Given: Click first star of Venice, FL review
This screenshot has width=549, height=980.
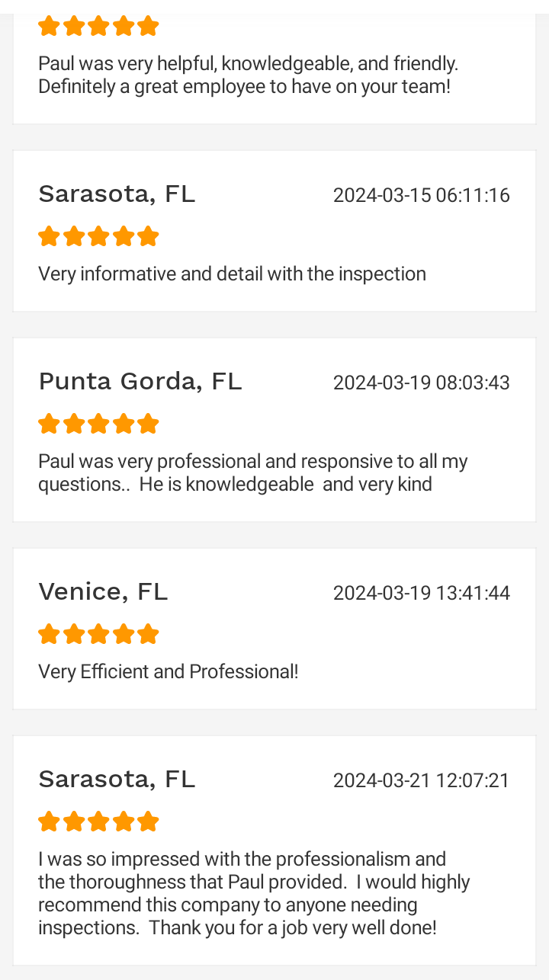Looking at the screenshot, I should point(49,634).
